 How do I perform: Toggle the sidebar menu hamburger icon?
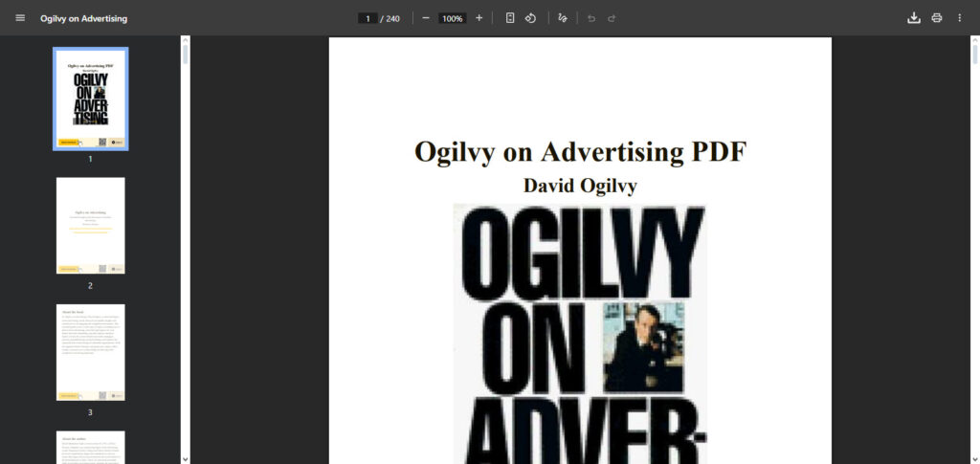[x=20, y=18]
